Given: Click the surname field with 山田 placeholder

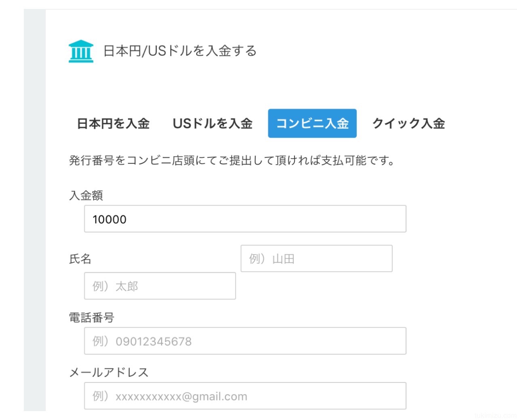Looking at the screenshot, I should 316,258.
